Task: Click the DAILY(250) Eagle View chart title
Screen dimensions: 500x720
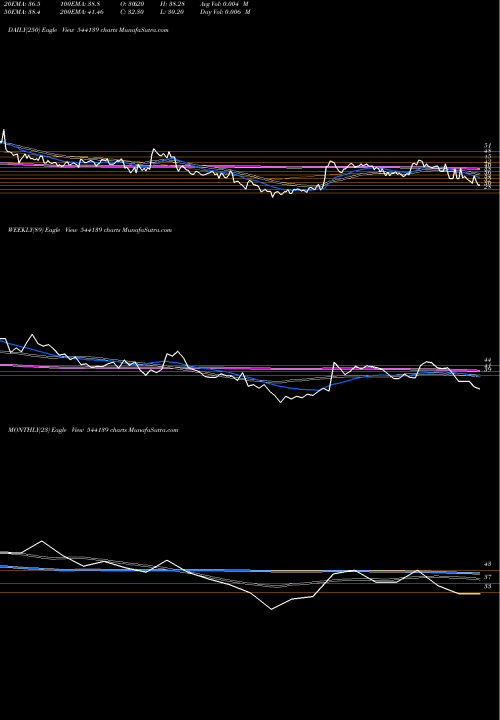Action: point(88,30)
